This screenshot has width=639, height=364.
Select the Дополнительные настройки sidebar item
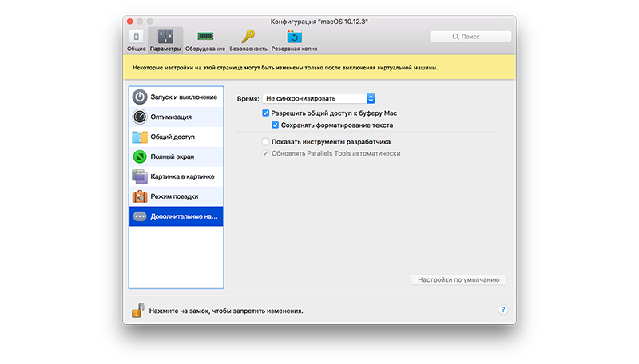176,216
